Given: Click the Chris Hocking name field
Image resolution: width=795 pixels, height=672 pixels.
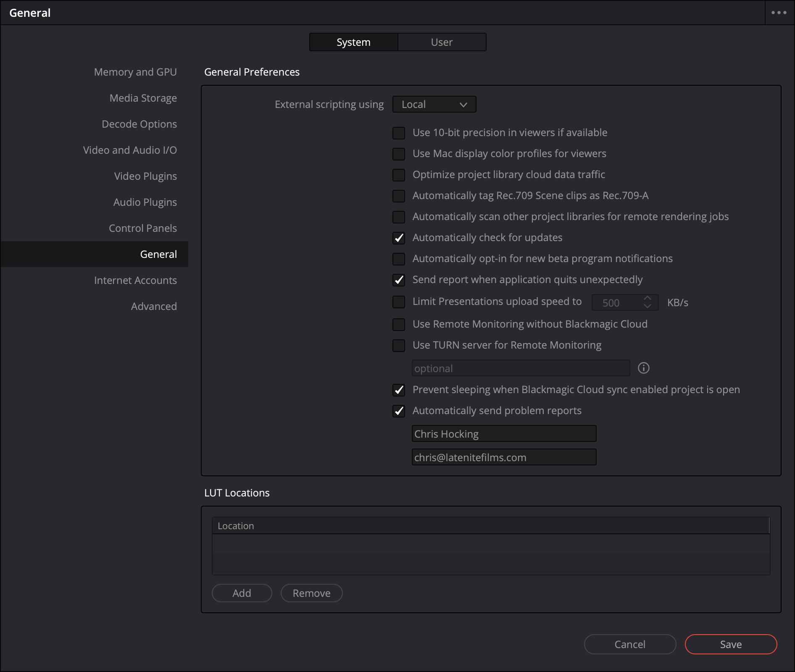Looking at the screenshot, I should click(x=504, y=434).
